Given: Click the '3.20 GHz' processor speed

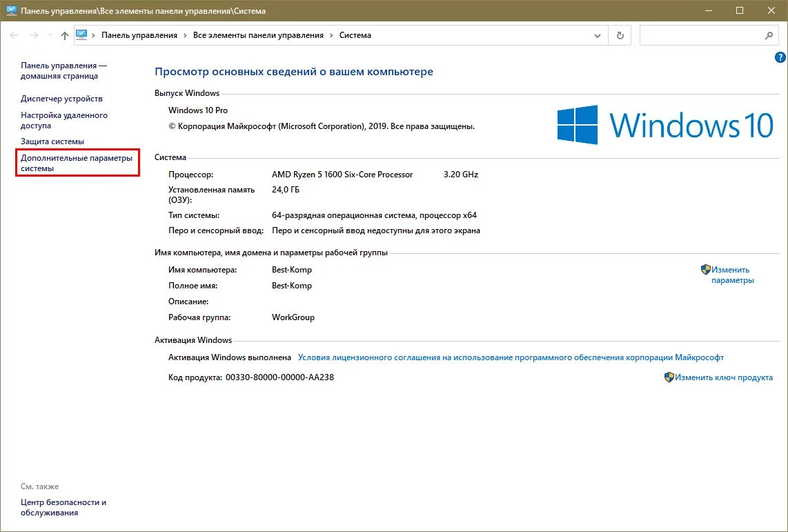Looking at the screenshot, I should pyautogui.click(x=461, y=175).
